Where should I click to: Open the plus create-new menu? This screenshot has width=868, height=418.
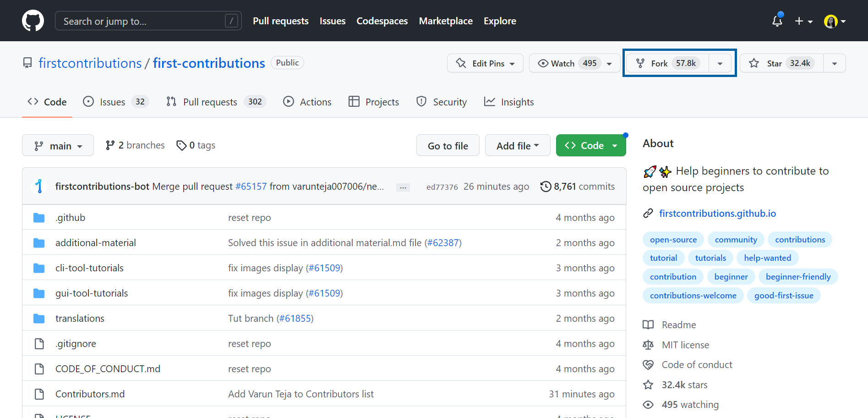pos(804,21)
